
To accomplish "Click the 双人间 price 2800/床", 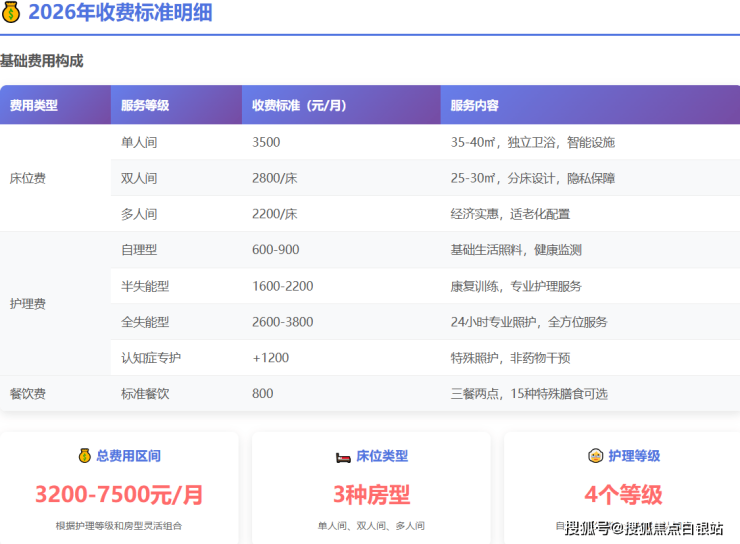I will coord(275,179).
